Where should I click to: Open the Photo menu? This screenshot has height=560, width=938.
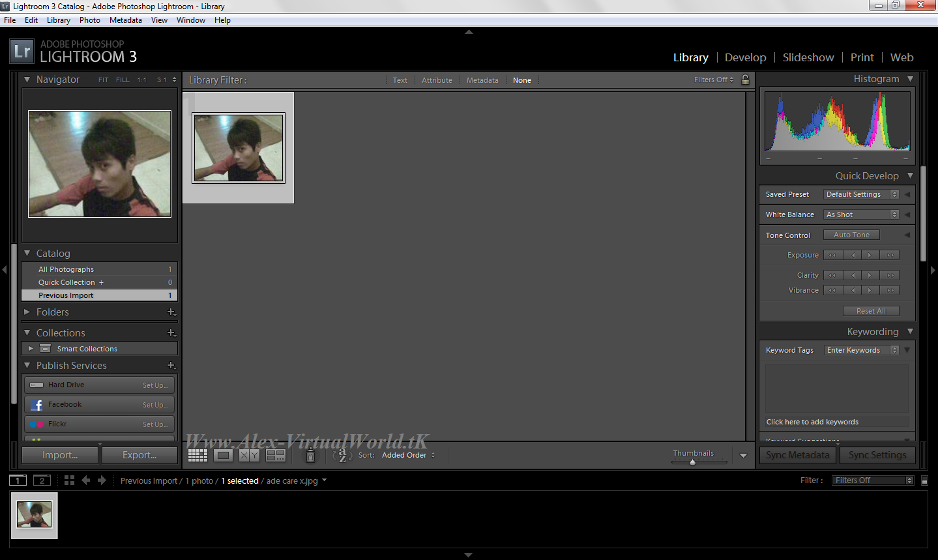(x=90, y=20)
